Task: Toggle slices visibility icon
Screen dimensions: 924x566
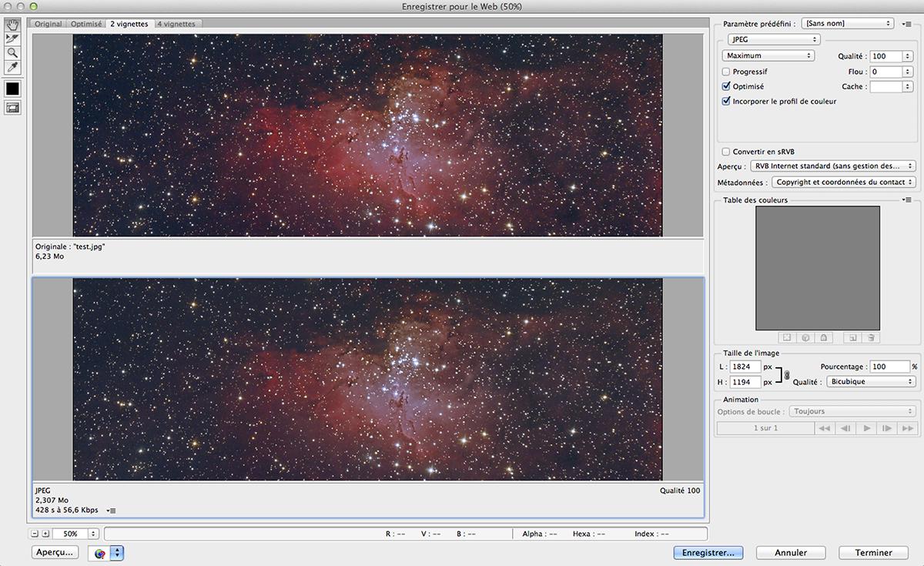Action: pyautogui.click(x=12, y=108)
